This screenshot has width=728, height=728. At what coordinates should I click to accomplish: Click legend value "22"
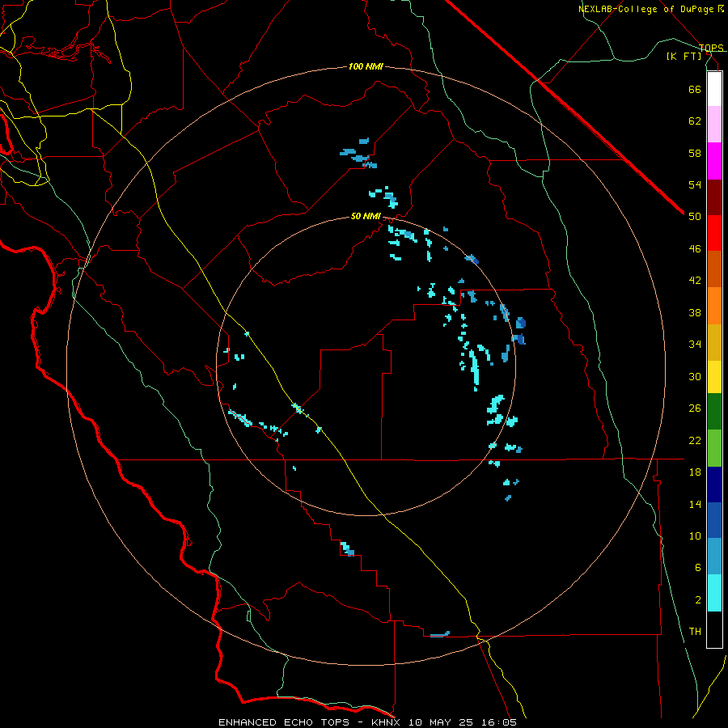(695, 440)
